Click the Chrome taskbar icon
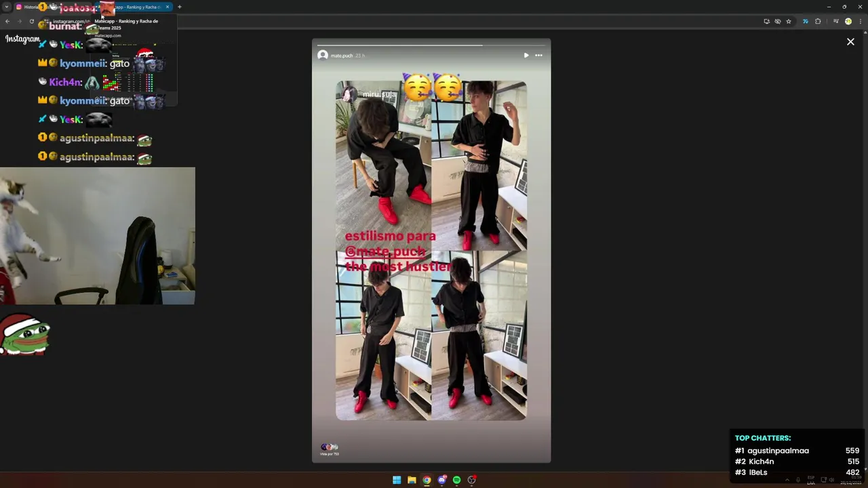This screenshot has height=488, width=868. point(427,480)
